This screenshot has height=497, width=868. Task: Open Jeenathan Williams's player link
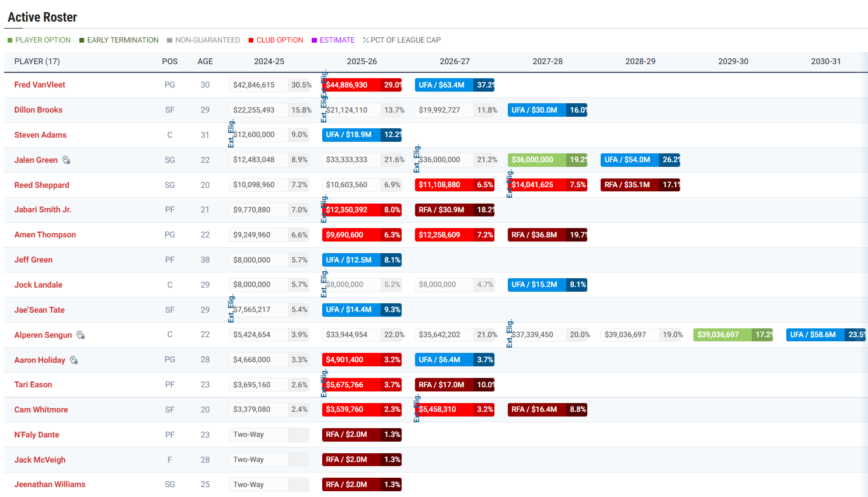pos(50,484)
